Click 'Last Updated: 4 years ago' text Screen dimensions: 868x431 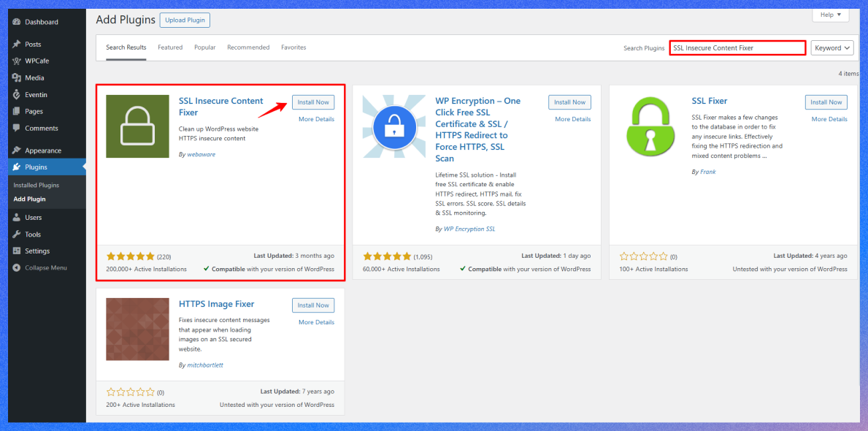coord(810,256)
